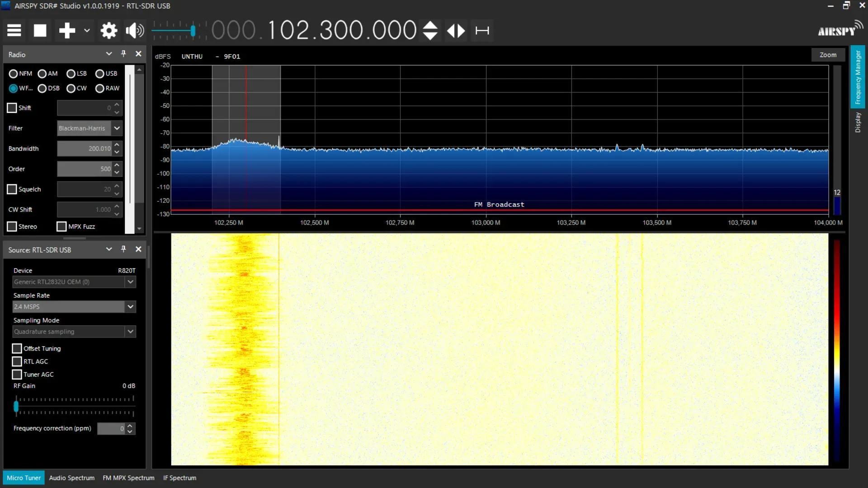Select the NFM demodulation mode

[x=14, y=73]
